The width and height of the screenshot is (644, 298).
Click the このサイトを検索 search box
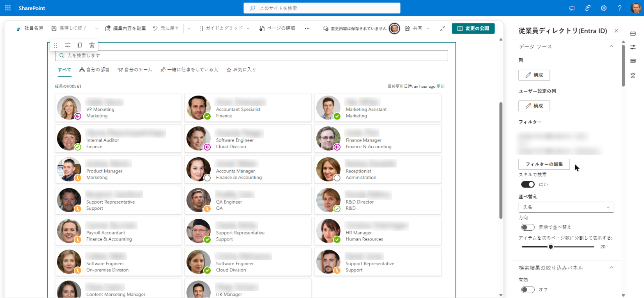coord(322,8)
